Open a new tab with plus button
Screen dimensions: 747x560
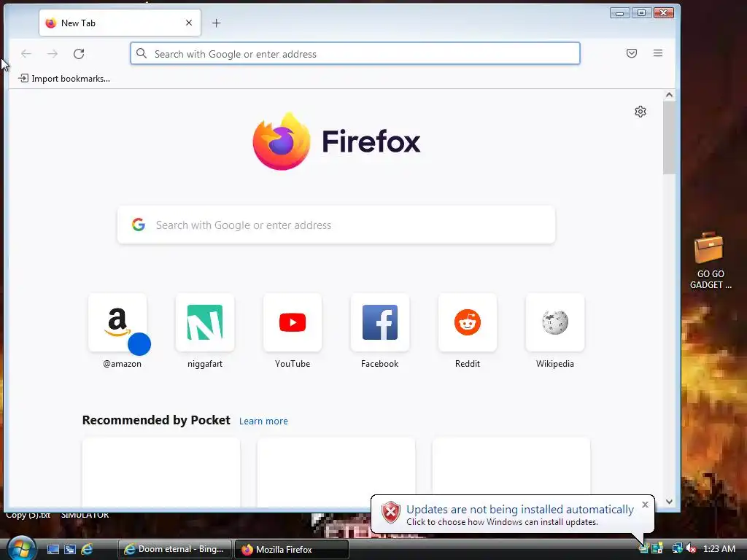click(216, 23)
